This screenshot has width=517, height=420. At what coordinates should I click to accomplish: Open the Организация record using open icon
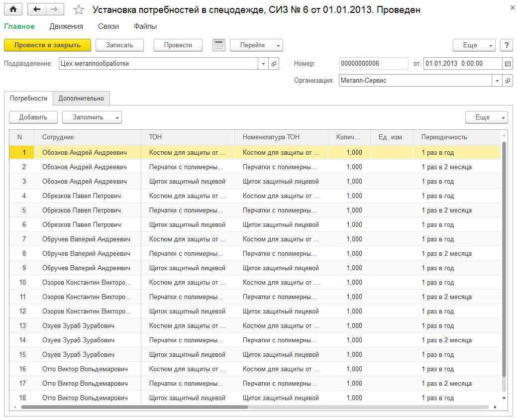coord(508,81)
